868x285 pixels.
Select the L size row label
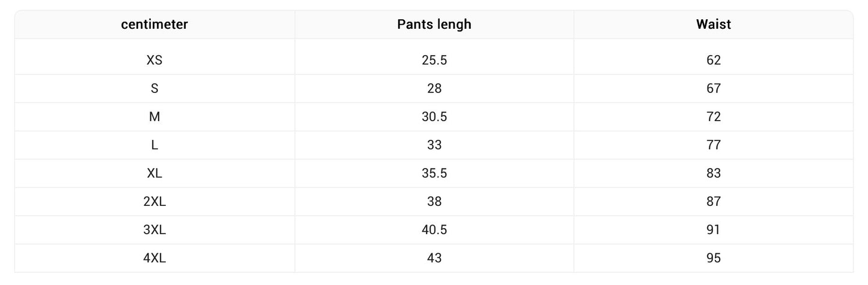coord(154,145)
